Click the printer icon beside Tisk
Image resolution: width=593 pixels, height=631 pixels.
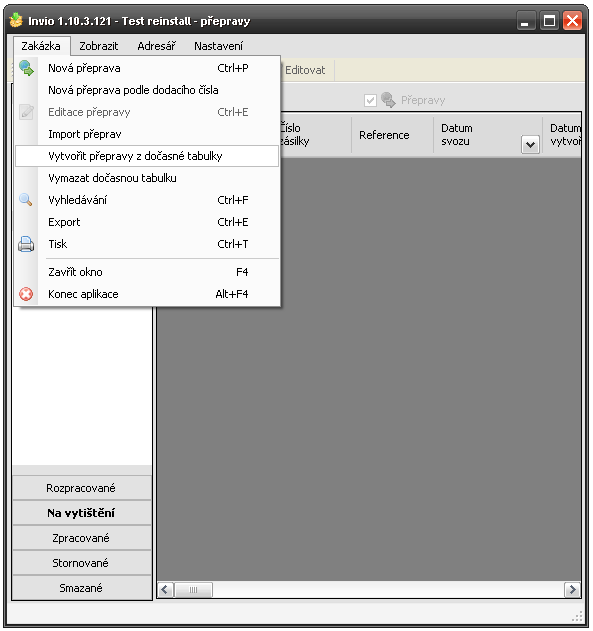click(26, 244)
